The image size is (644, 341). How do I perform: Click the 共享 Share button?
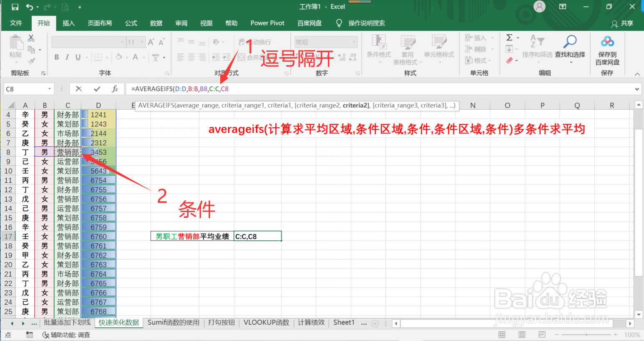[x=622, y=23]
